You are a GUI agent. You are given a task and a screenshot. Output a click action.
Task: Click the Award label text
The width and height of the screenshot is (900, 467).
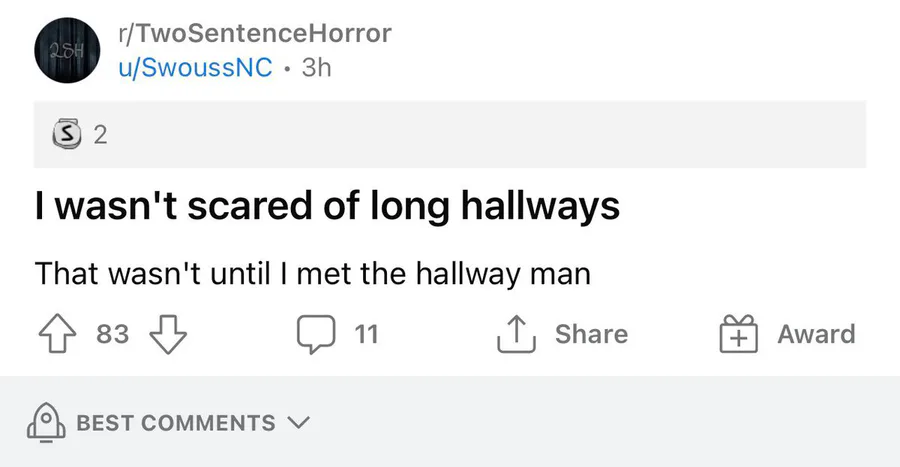(x=817, y=334)
